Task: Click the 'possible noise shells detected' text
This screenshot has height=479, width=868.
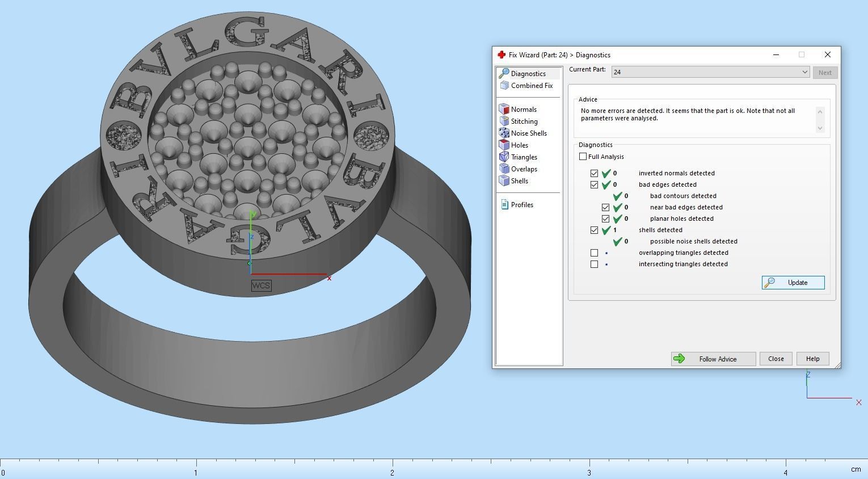Action: (x=693, y=241)
